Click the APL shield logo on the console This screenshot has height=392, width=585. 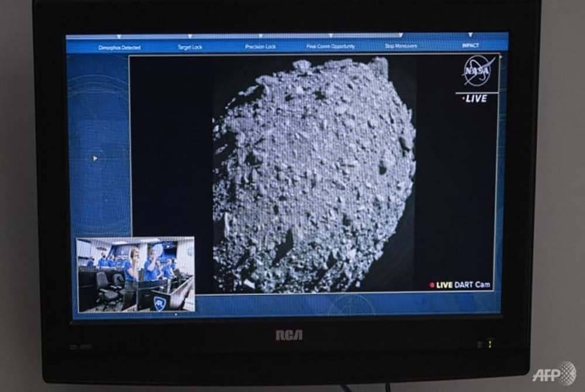tap(159, 304)
